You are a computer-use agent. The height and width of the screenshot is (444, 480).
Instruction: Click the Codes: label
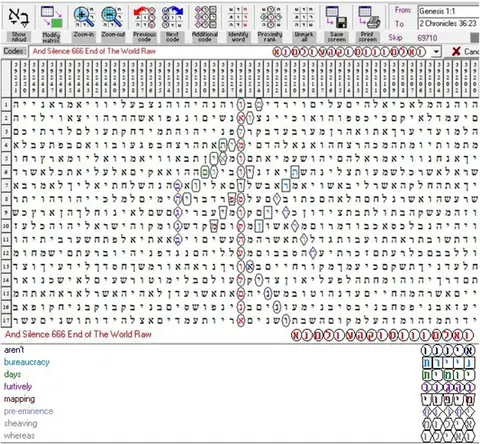[x=15, y=51]
